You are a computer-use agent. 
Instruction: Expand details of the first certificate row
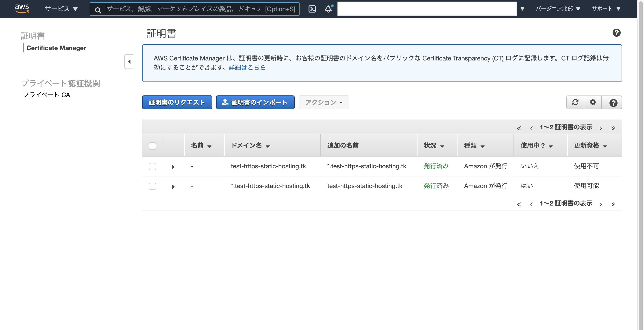(173, 167)
